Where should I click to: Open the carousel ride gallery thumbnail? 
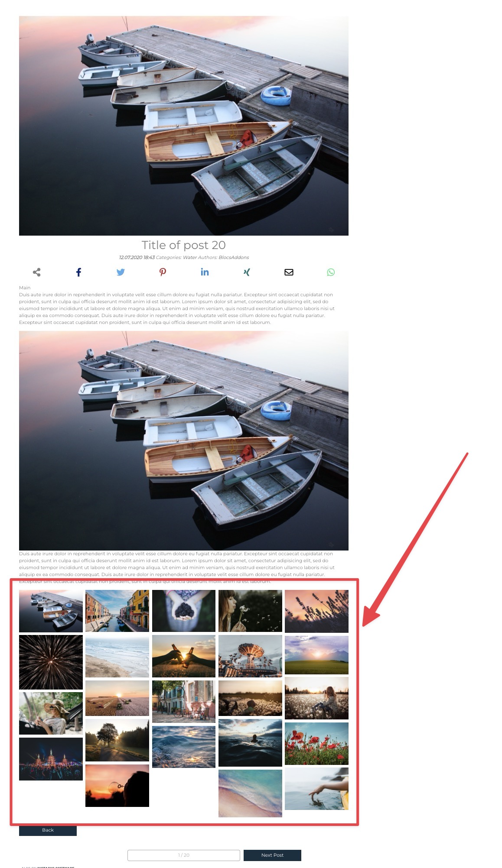point(250,656)
